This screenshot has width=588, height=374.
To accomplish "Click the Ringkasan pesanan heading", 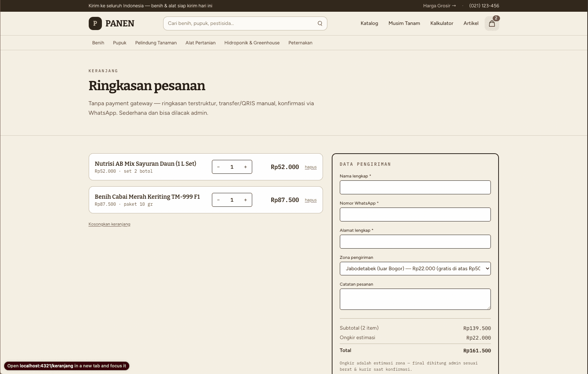I will (147, 86).
